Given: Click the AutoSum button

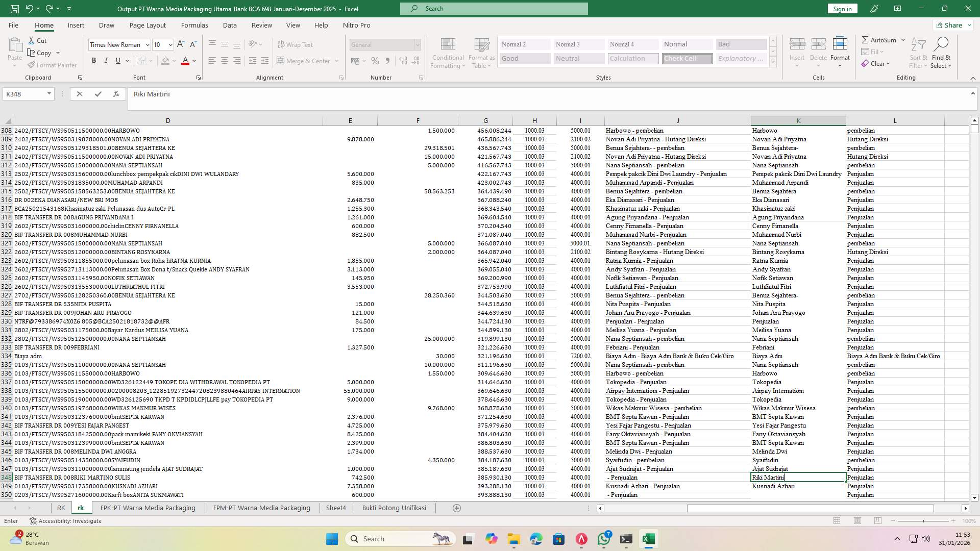Looking at the screenshot, I should point(881,39).
